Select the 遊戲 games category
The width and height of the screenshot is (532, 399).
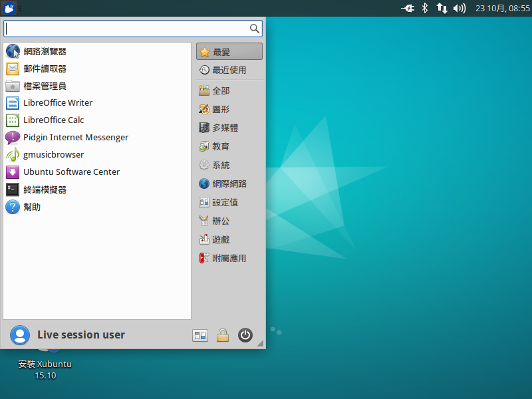click(229, 240)
